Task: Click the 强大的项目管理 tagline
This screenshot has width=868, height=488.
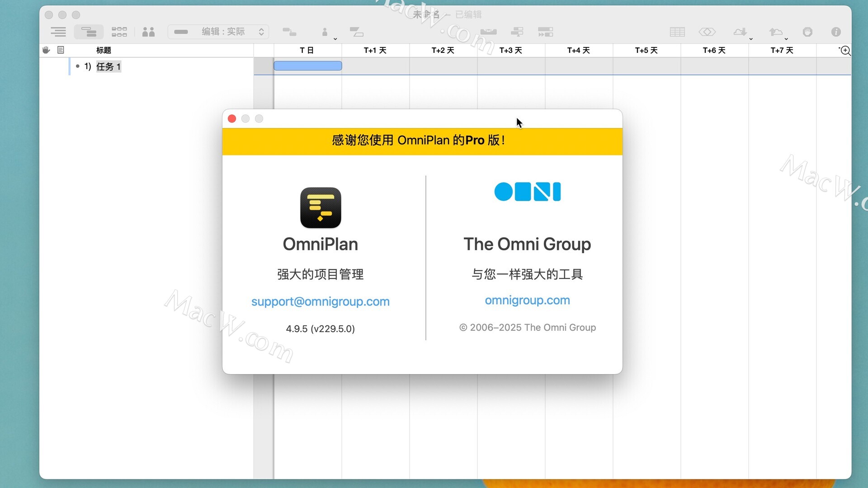Action: [x=321, y=274]
